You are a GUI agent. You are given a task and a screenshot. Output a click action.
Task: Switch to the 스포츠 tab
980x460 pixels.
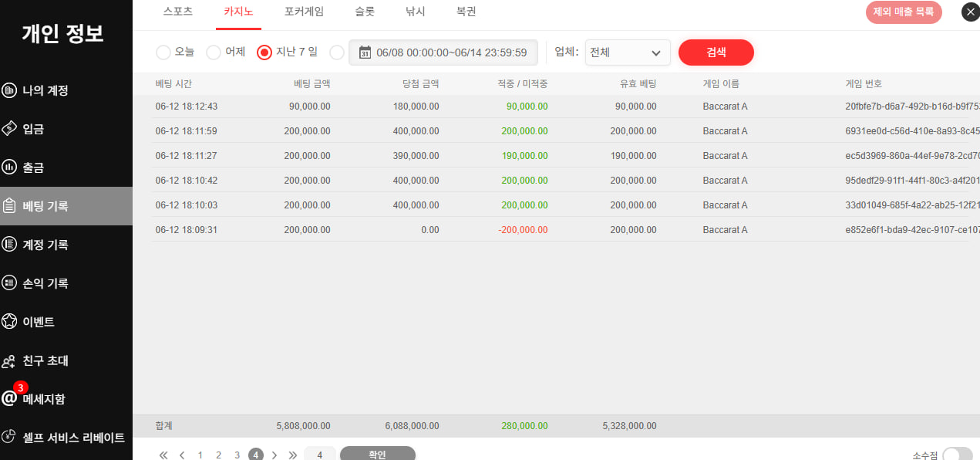click(x=178, y=12)
